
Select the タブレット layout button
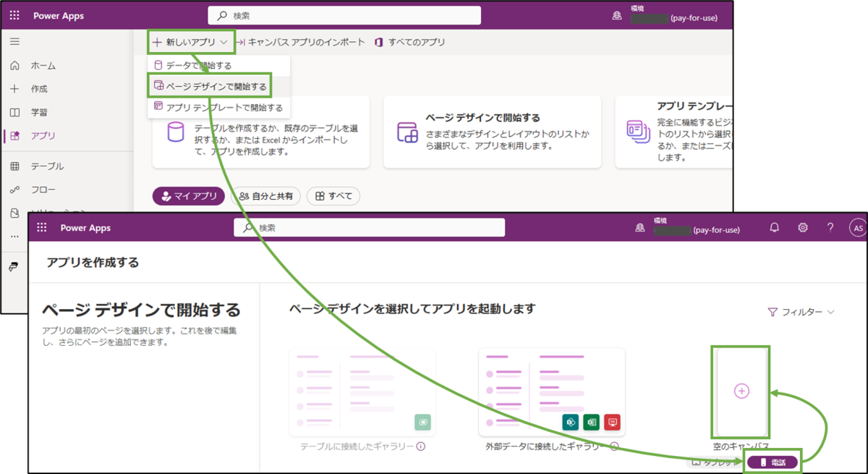pyautogui.click(x=715, y=462)
